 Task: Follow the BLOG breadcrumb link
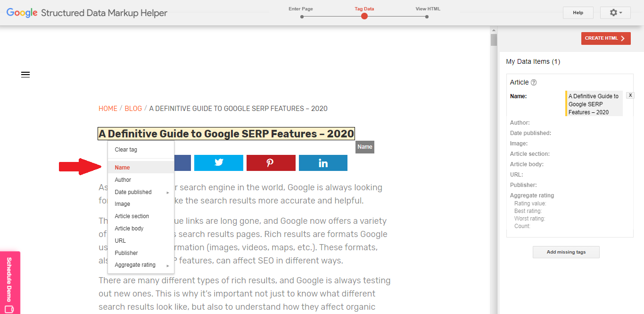coord(133,109)
